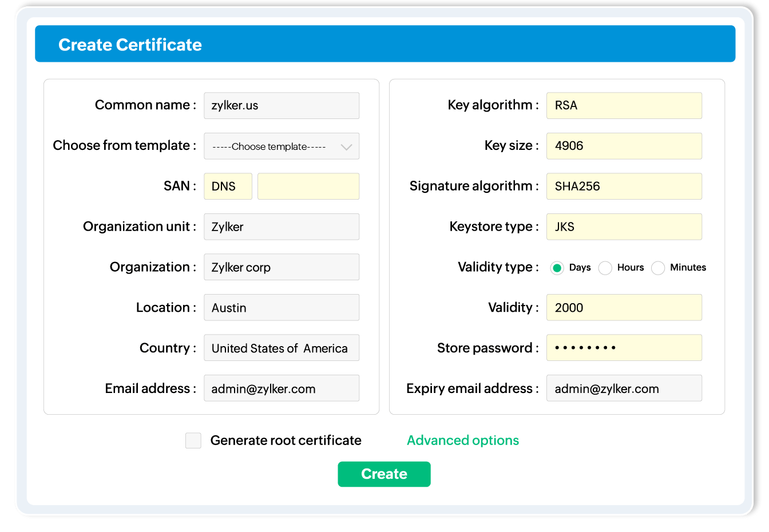This screenshot has height=532, width=769.
Task: Click the Organization field with Zylker corp
Action: click(x=282, y=267)
